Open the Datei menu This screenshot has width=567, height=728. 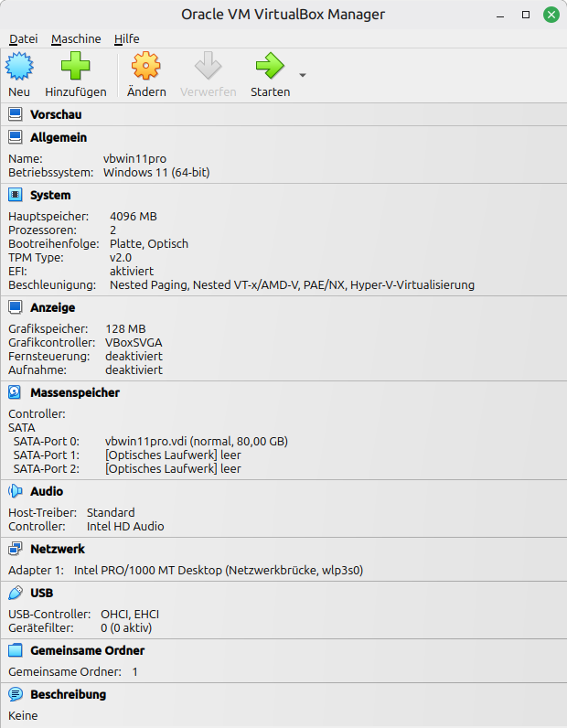[23, 39]
